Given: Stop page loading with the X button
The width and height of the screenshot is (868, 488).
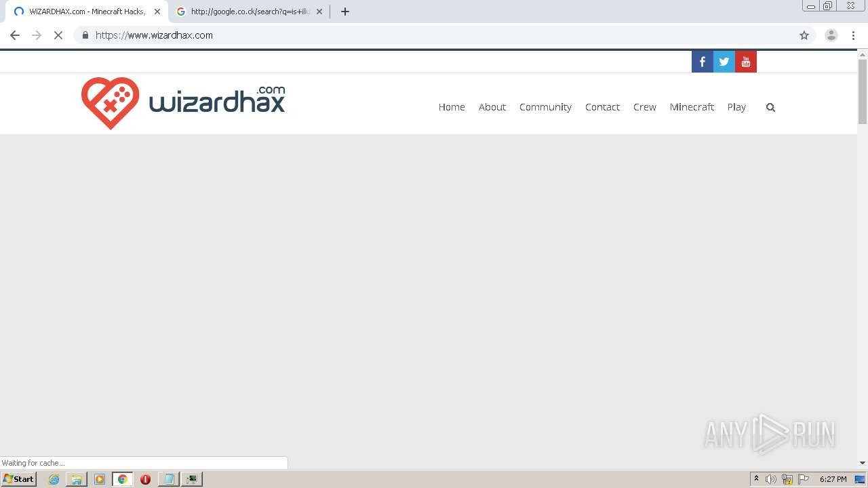Looking at the screenshot, I should point(58,35).
